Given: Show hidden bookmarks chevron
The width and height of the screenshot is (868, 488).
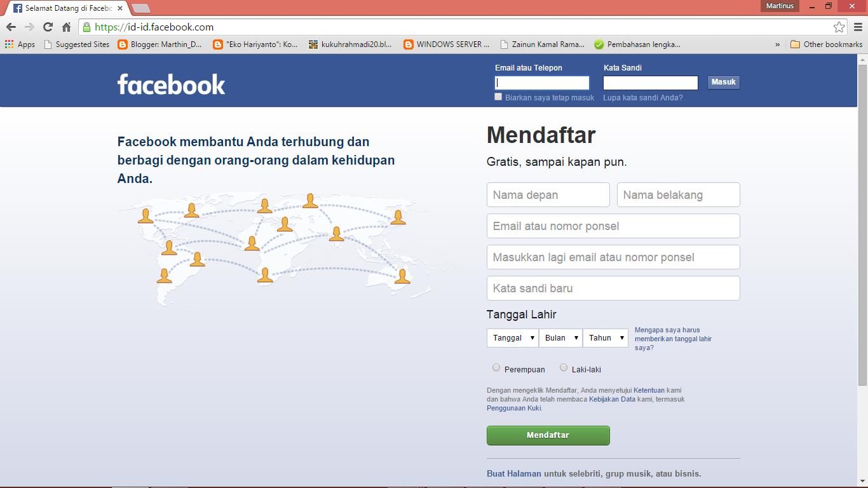Looking at the screenshot, I should 778,44.
